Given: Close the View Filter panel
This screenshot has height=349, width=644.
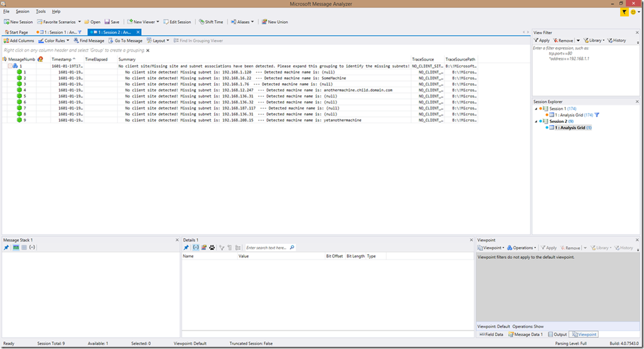Looking at the screenshot, I should pyautogui.click(x=638, y=32).
